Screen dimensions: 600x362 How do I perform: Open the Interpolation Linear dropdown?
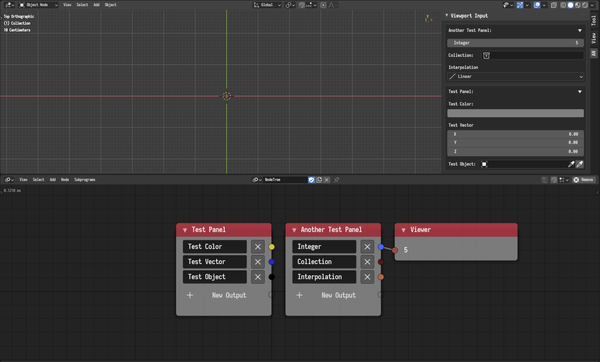point(515,77)
